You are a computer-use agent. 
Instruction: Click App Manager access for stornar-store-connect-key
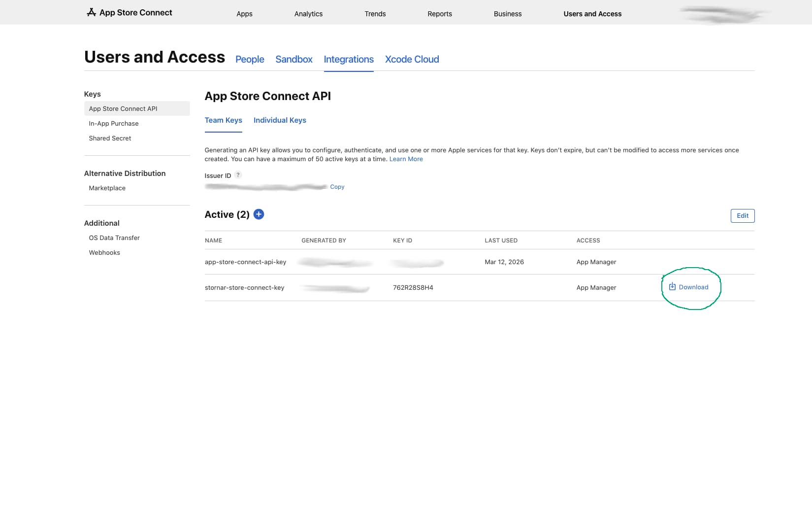[596, 287]
